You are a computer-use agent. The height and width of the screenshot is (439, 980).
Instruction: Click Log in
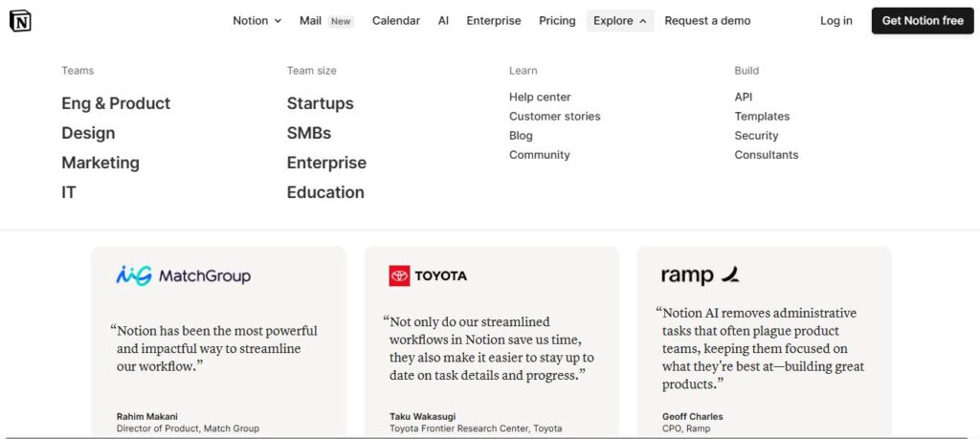[836, 21]
